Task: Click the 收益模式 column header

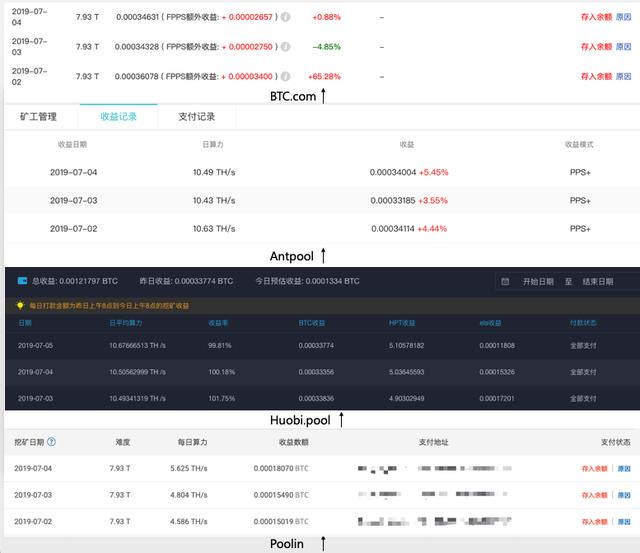Action: pyautogui.click(x=579, y=144)
